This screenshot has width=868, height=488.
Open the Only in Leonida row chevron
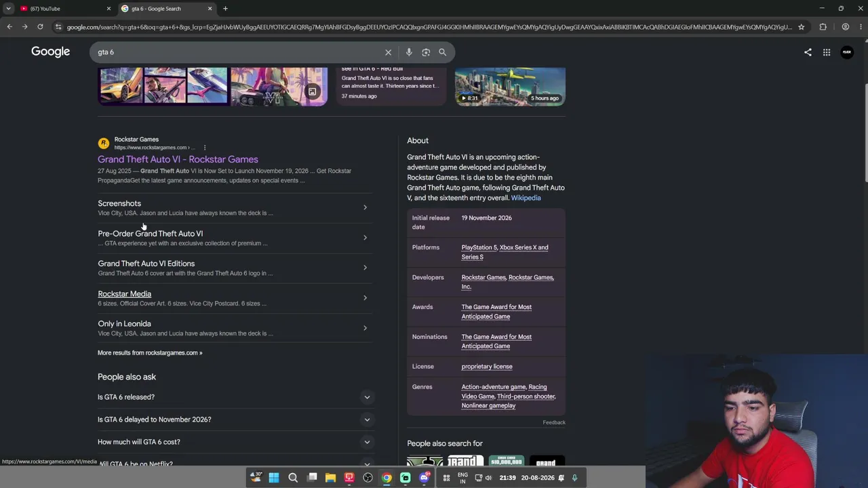click(x=365, y=328)
